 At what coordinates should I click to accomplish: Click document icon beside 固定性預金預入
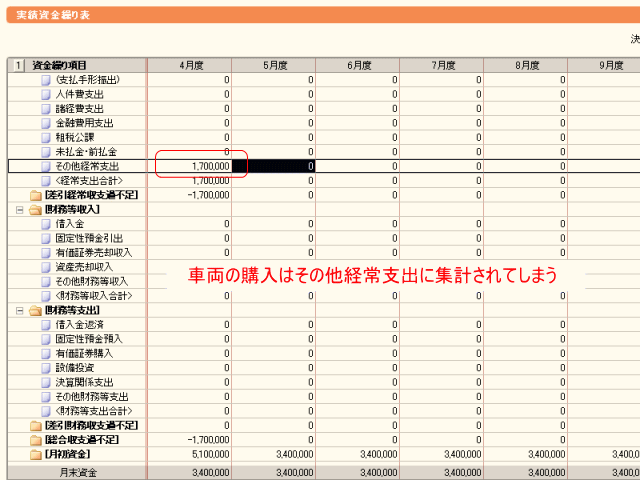click(x=46, y=339)
